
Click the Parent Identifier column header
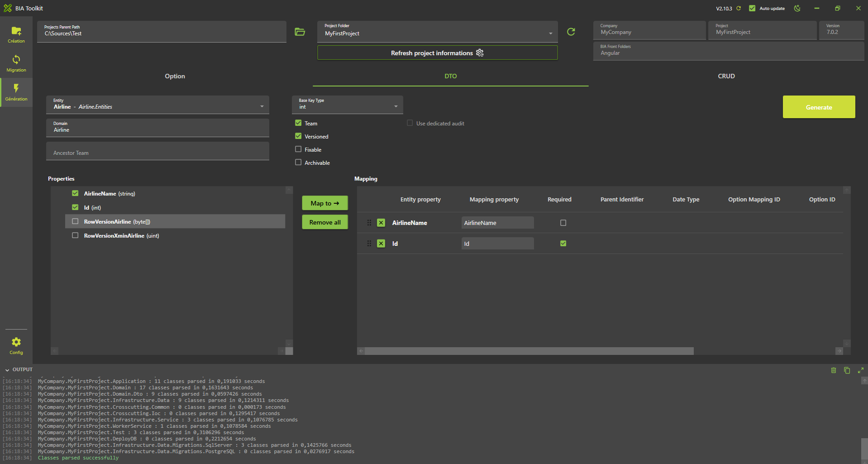pyautogui.click(x=622, y=199)
